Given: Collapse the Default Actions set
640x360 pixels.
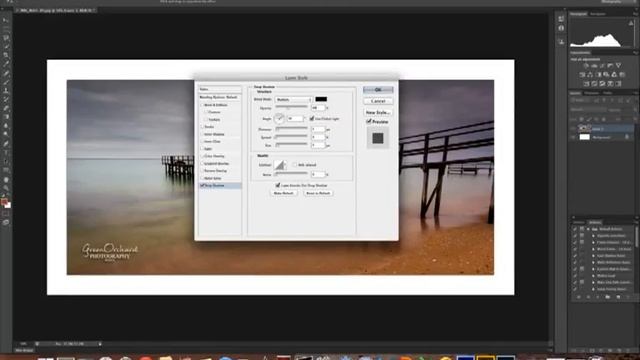Looking at the screenshot, I should pyautogui.click(x=589, y=229).
